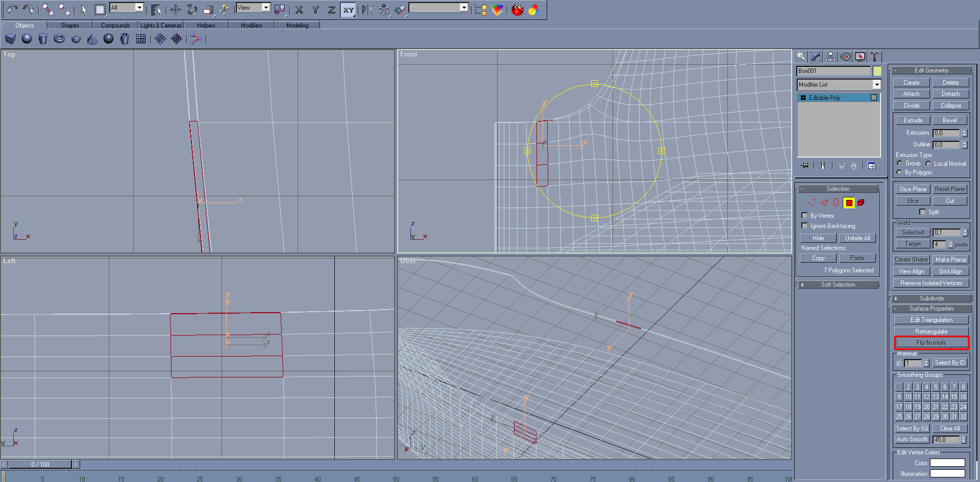Select the Vertex sub-object level icon

click(812, 202)
